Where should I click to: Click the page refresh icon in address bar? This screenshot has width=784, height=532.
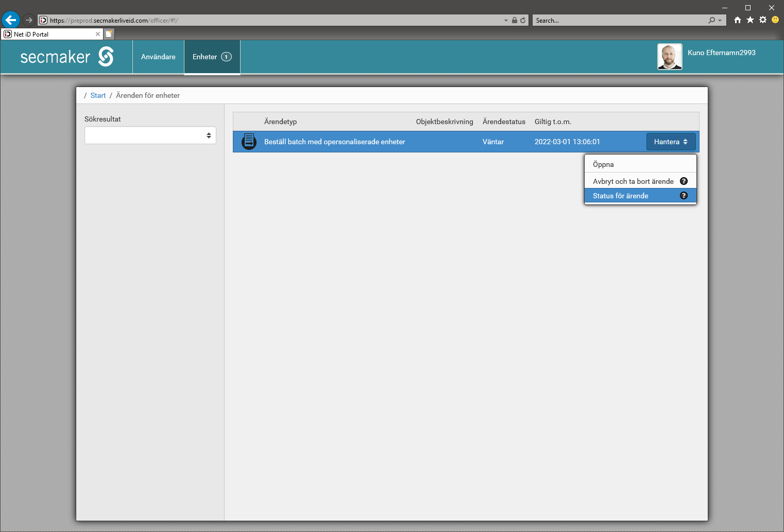pyautogui.click(x=523, y=20)
